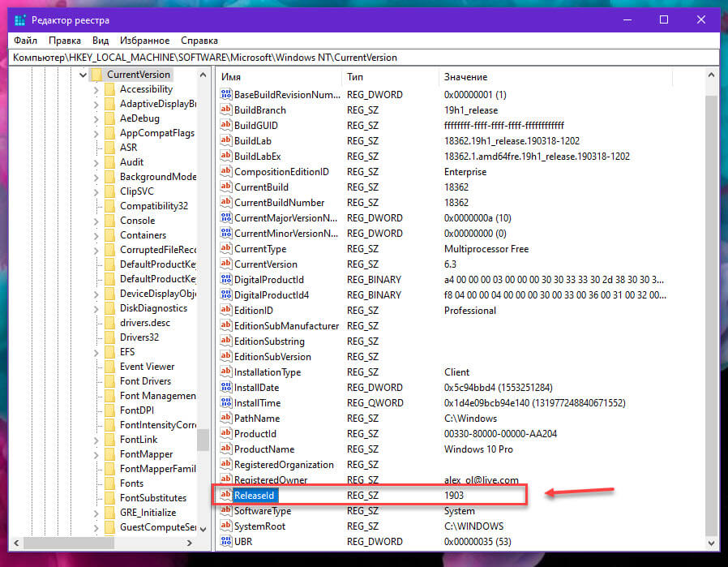Select the RegisteredOrganization value name
728x567 pixels.
tap(284, 464)
